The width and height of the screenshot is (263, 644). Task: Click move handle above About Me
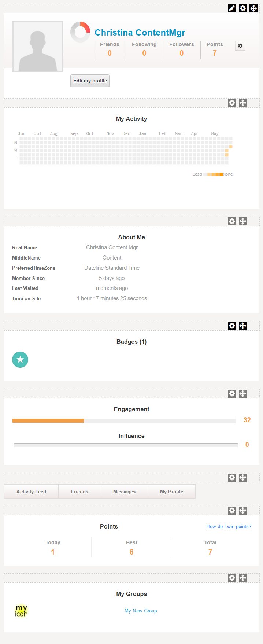coord(243,221)
